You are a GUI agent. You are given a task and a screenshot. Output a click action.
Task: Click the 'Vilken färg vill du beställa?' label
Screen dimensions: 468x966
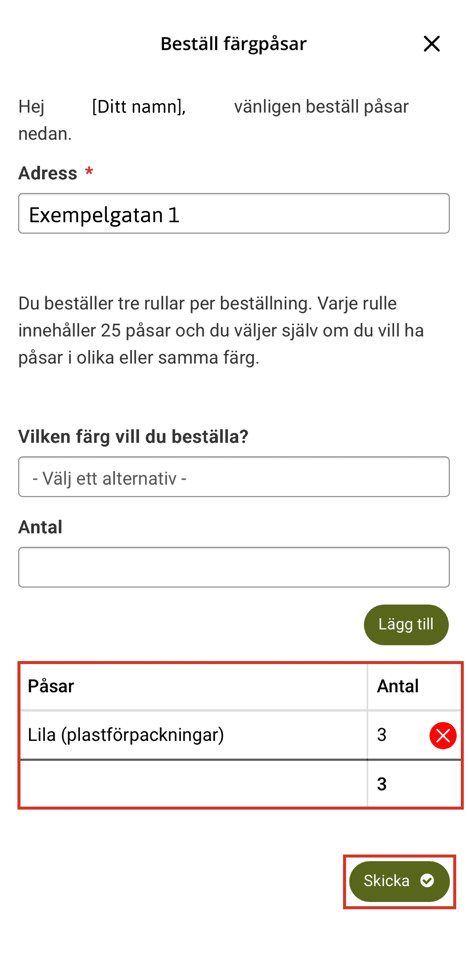(x=133, y=437)
